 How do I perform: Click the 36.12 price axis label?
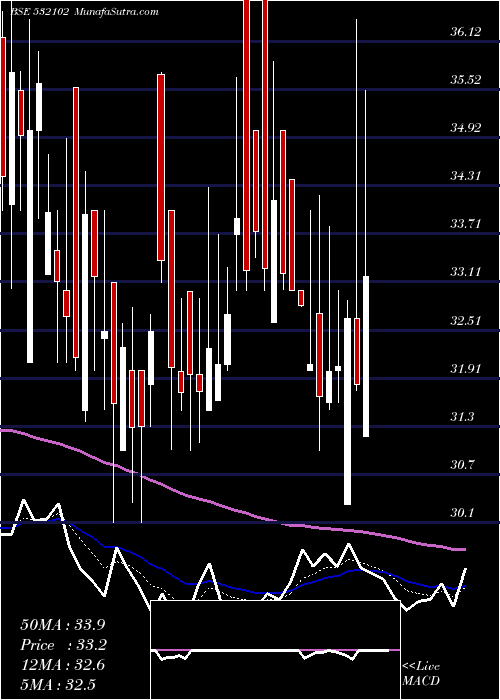(x=466, y=32)
